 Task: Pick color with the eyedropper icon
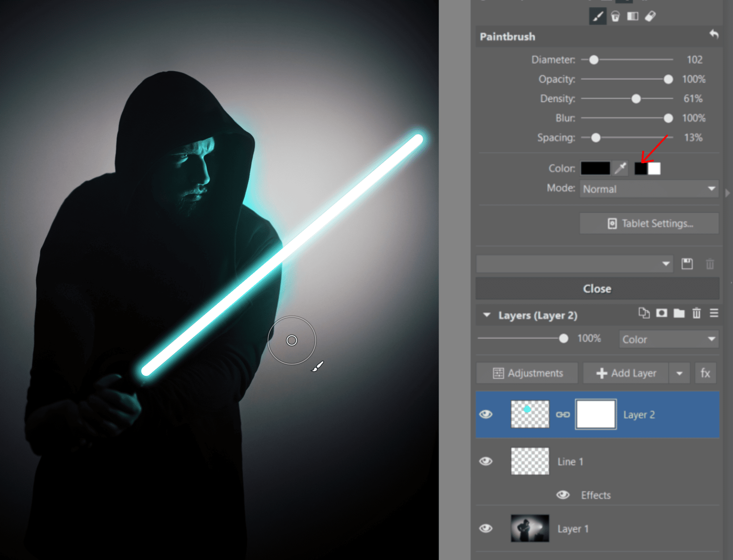pyautogui.click(x=621, y=168)
